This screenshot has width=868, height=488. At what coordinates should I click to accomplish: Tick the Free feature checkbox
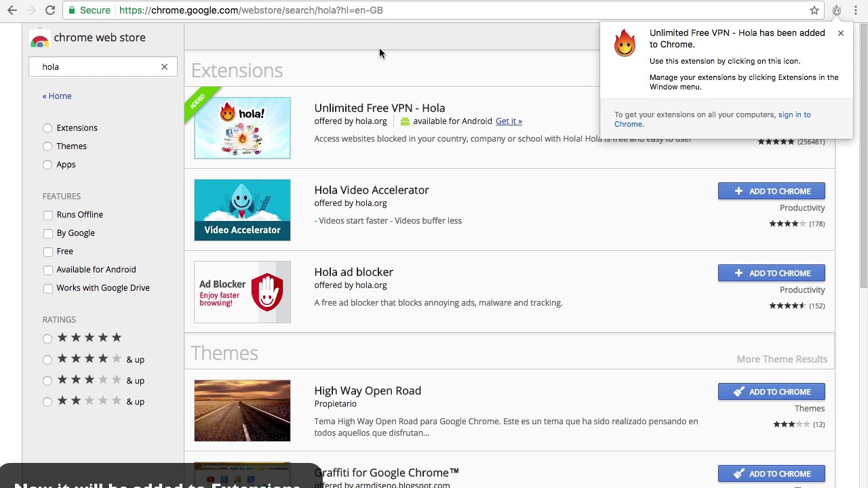tap(48, 251)
